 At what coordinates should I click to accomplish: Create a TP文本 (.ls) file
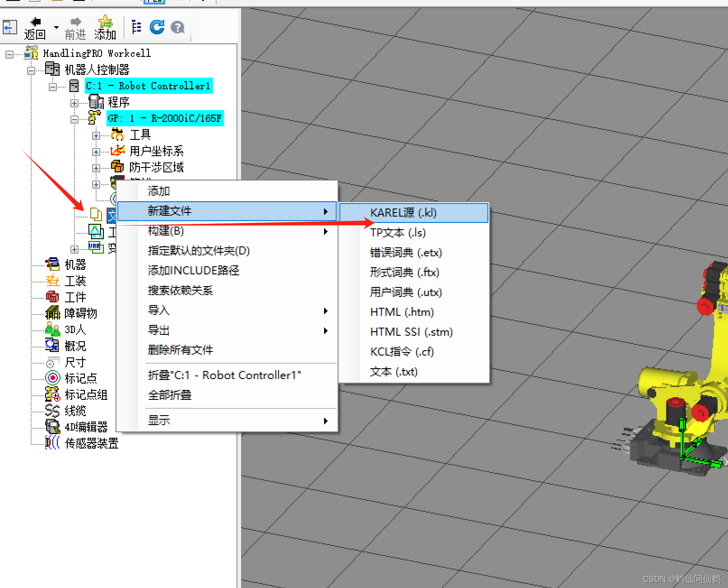pos(414,233)
